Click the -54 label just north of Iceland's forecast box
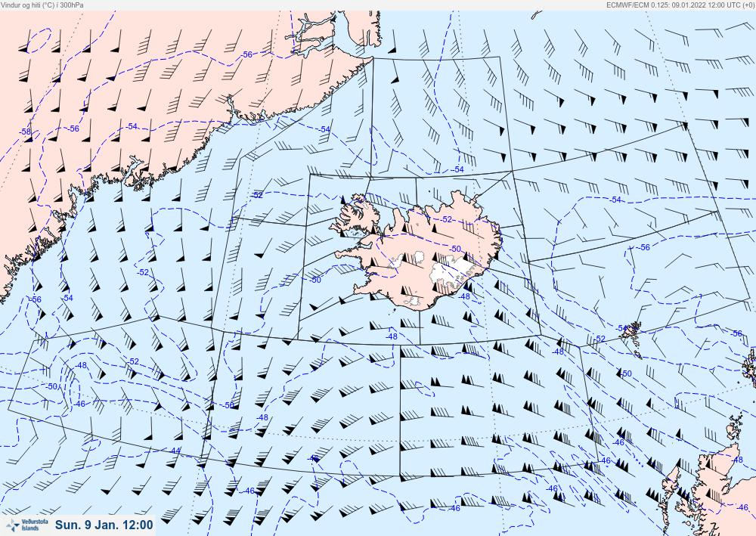Screen dimensions: 756x536 click(x=457, y=169)
